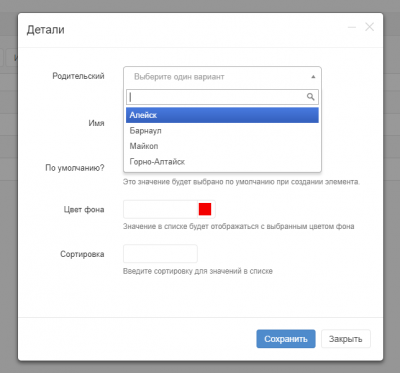Select the 'Горно-Алтайск' entry
The height and width of the screenshot is (373, 400).
(x=222, y=162)
